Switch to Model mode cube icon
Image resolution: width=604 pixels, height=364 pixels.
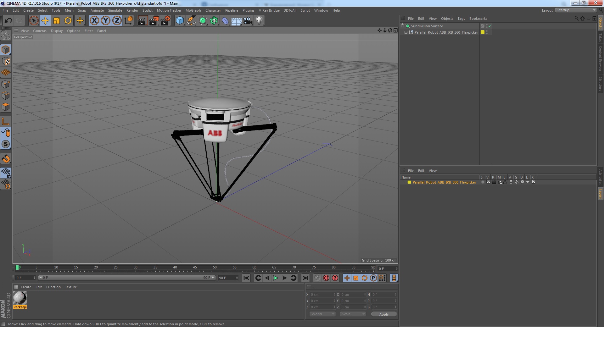point(6,50)
